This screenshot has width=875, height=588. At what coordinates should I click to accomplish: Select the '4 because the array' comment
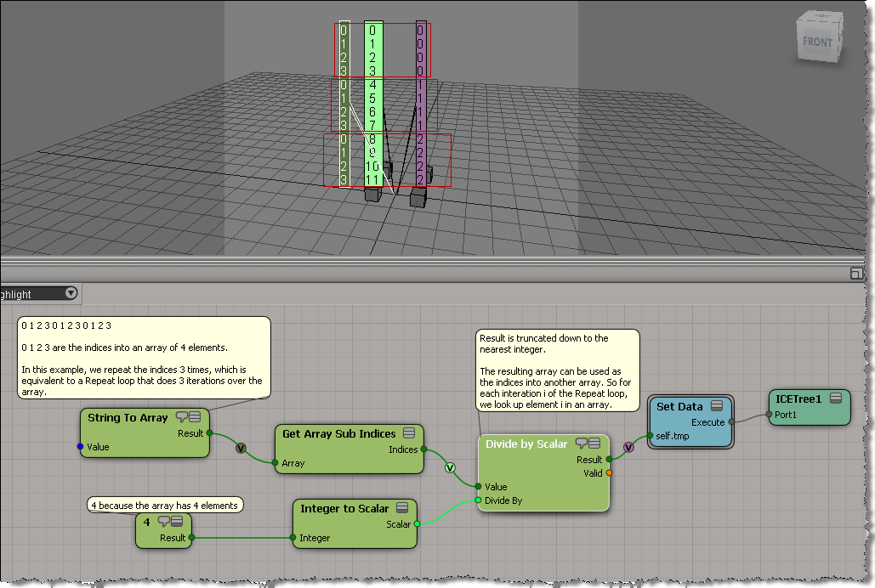[164, 506]
